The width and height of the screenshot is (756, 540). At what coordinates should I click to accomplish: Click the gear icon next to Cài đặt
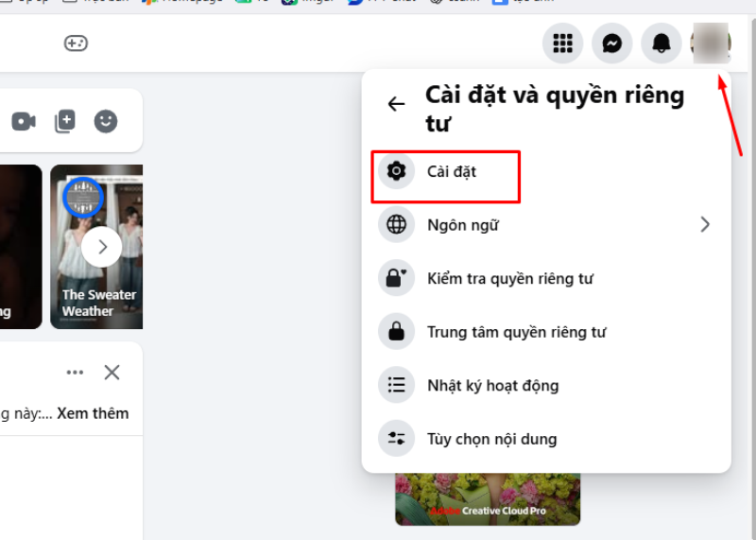[396, 171]
